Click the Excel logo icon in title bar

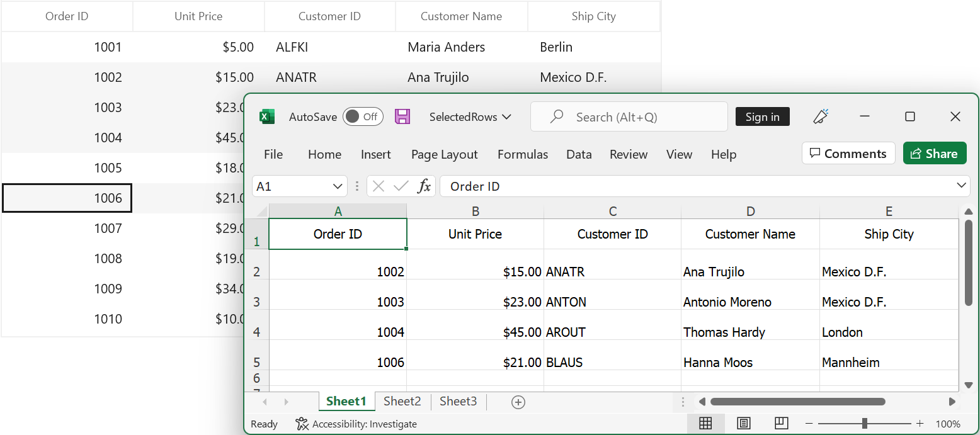[267, 116]
